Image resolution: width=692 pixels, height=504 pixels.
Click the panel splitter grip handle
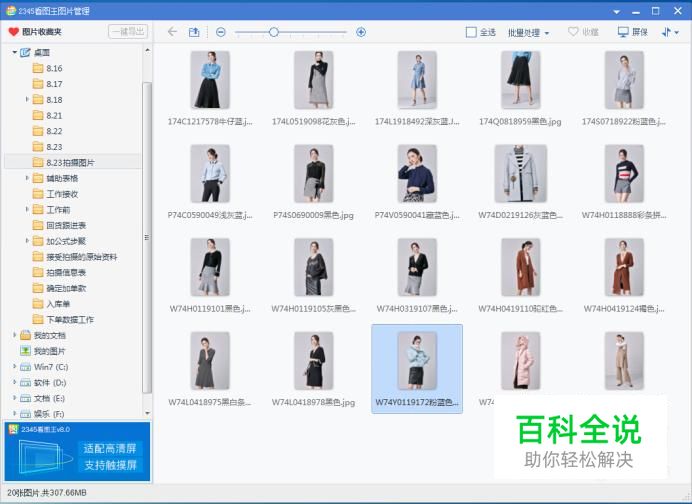point(147,237)
